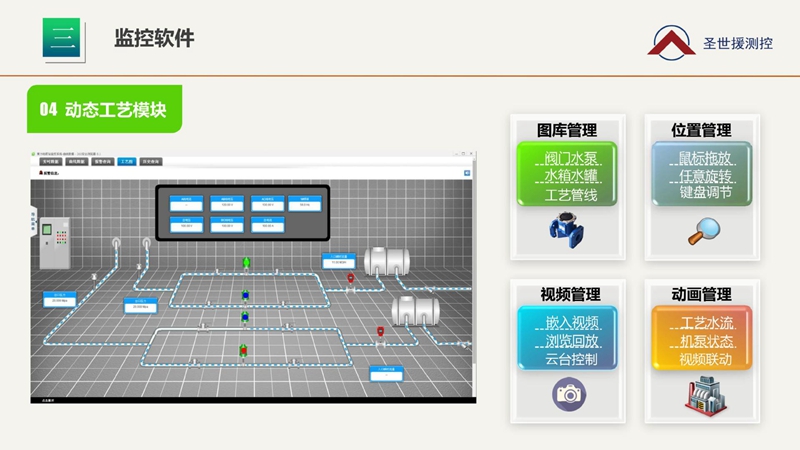Screen dimensions: 800x450
Task: Click the green 三 section number icon
Action: pyautogui.click(x=62, y=38)
